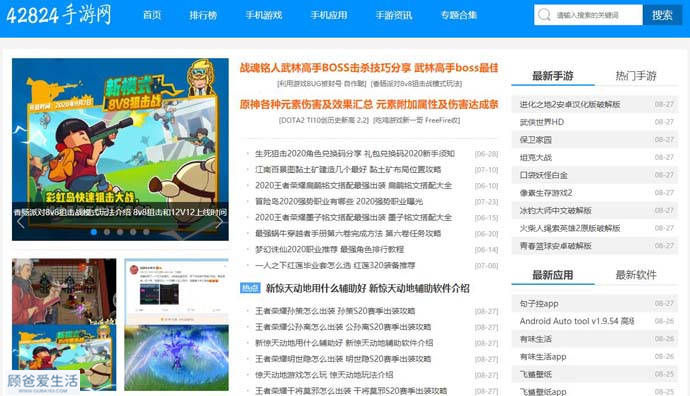Go to 手机应用 in top navigation
Screen dimensions: 690x396
point(329,15)
